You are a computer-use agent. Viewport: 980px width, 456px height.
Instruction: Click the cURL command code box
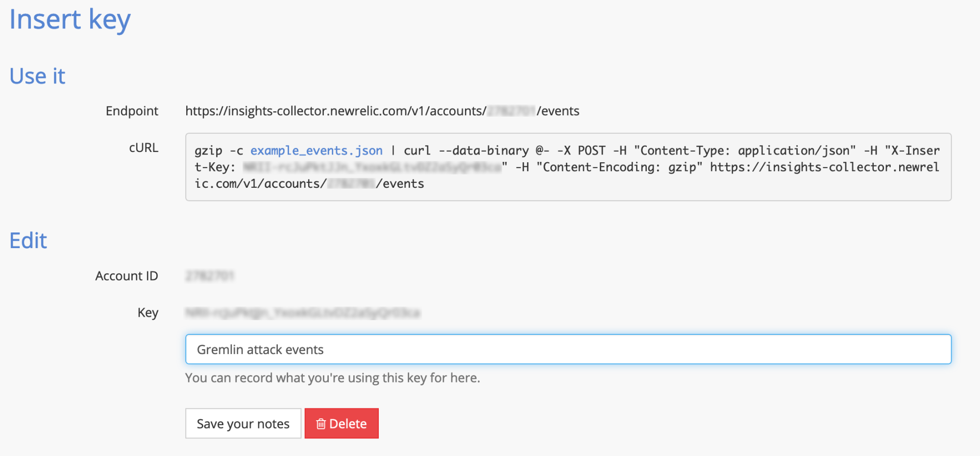click(568, 167)
